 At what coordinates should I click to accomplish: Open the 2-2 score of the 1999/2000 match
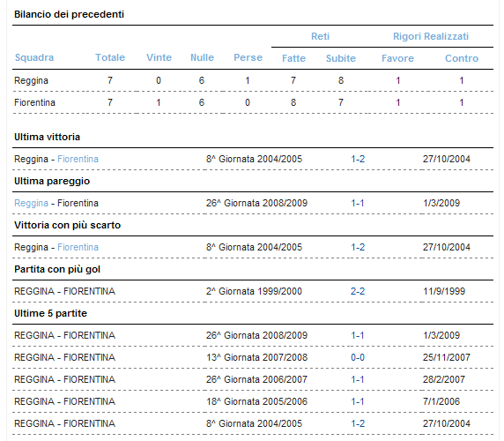[x=358, y=291]
